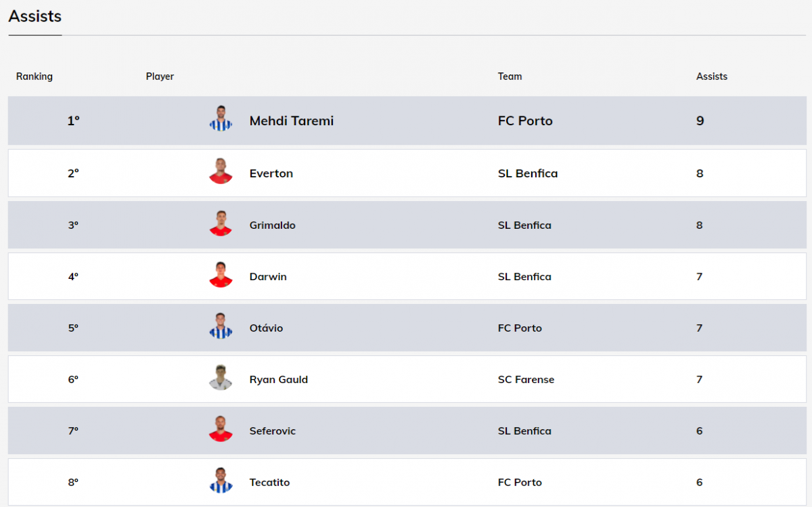Click the Ranking column header
The height and width of the screenshot is (507, 812).
point(35,76)
